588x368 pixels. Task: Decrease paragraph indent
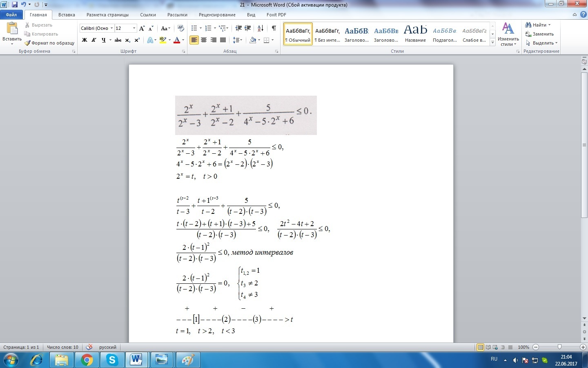238,28
